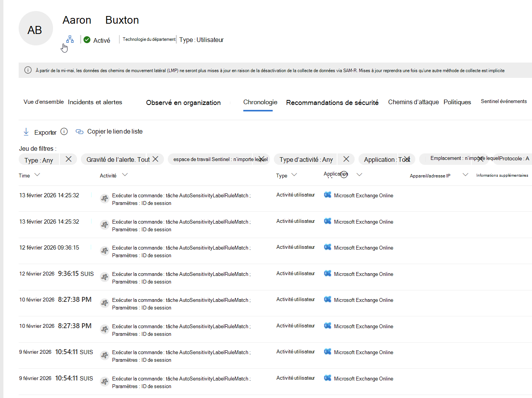Select the Observé en organization tab

tap(183, 103)
